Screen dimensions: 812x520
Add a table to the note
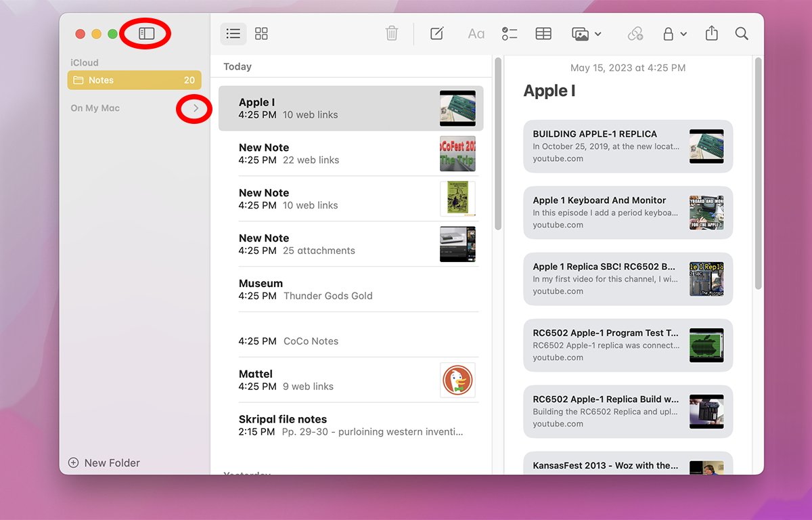coord(543,33)
